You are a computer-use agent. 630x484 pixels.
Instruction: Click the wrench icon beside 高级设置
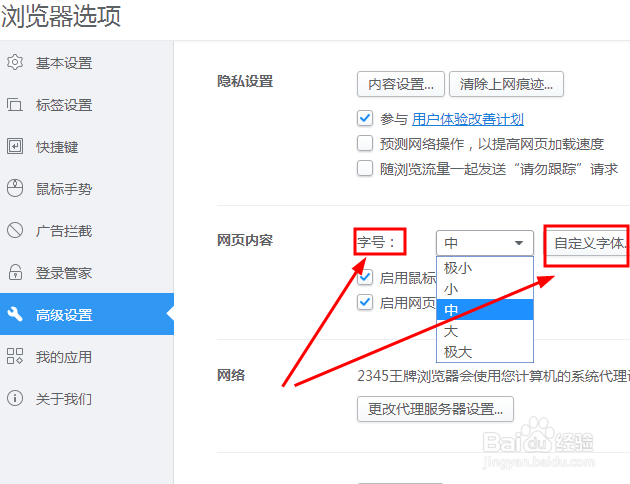tap(15, 314)
